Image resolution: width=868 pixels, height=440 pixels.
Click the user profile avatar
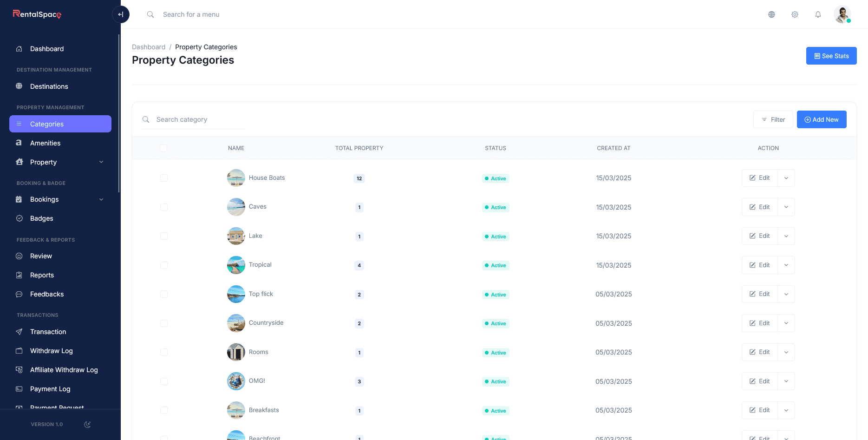[842, 14]
